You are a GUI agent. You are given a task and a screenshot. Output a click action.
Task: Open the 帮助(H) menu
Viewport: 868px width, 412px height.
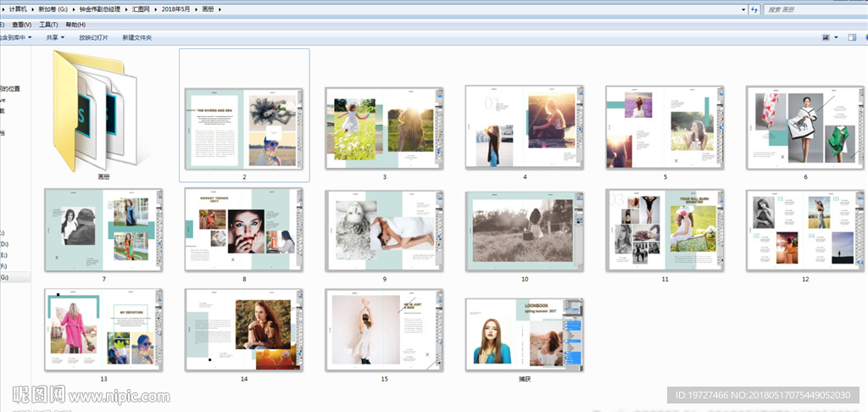(x=75, y=25)
